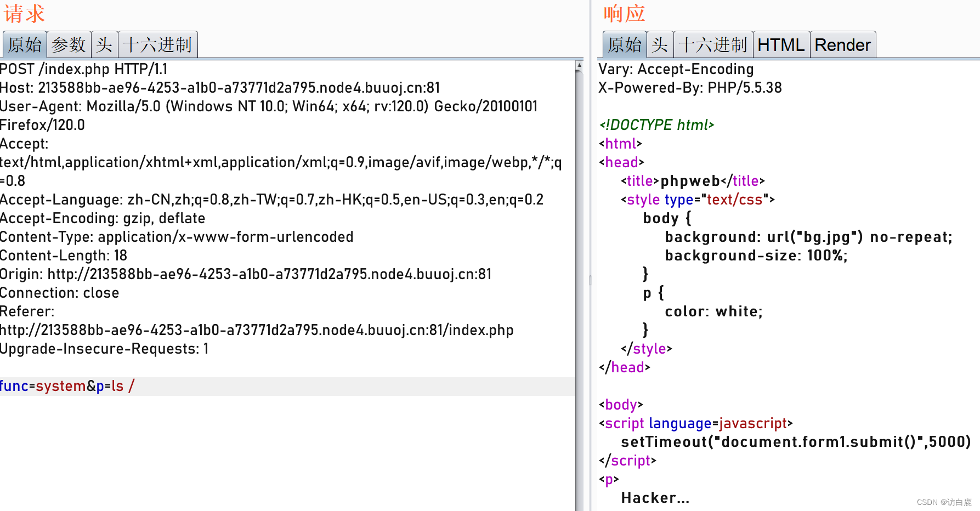This screenshot has height=511, width=980.
Task: Click the Host header line
Action: [219, 87]
